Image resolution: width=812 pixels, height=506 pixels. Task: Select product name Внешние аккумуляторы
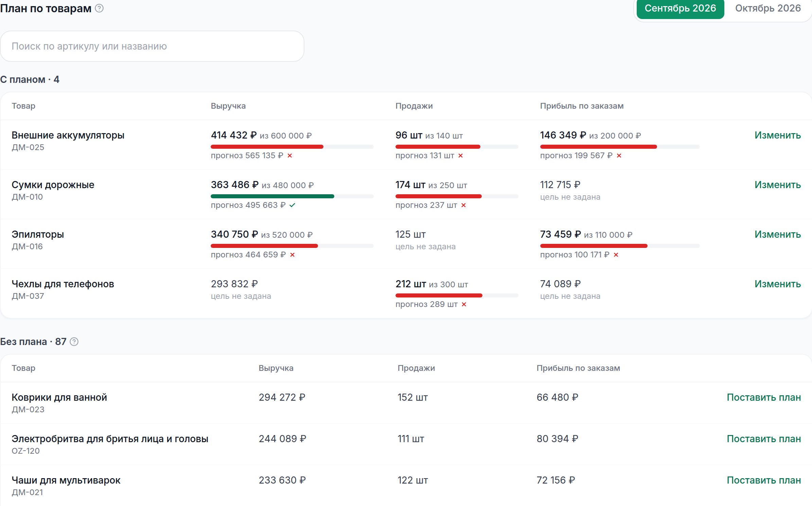68,135
